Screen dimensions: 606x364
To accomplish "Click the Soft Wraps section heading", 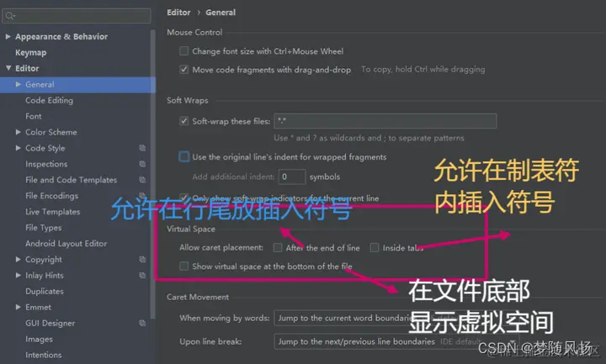I will coord(188,100).
